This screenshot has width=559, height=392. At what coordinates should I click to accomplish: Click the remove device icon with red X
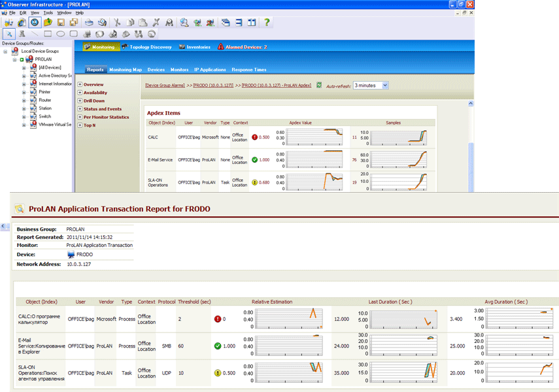[x=211, y=22]
